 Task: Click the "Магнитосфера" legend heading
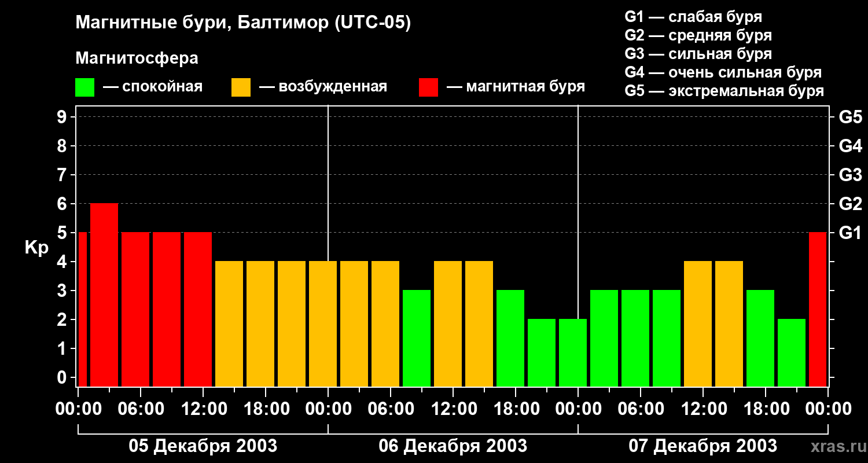[137, 58]
